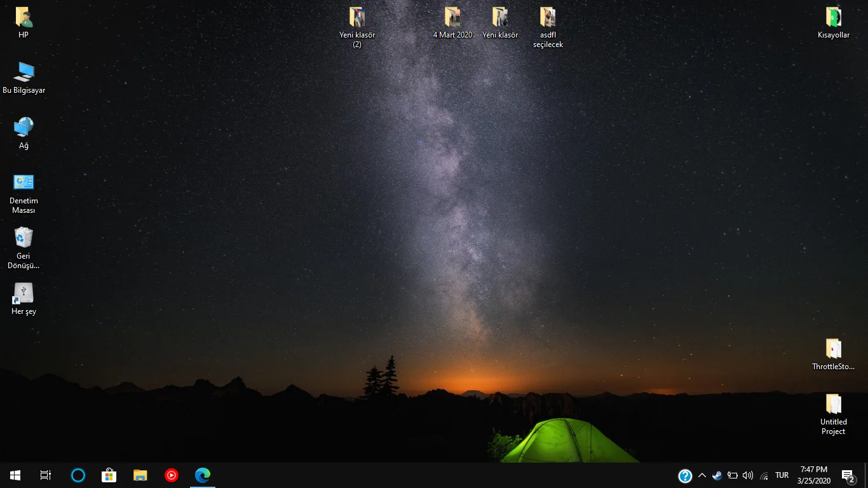Open the Wi-Fi network flyout

[764, 475]
